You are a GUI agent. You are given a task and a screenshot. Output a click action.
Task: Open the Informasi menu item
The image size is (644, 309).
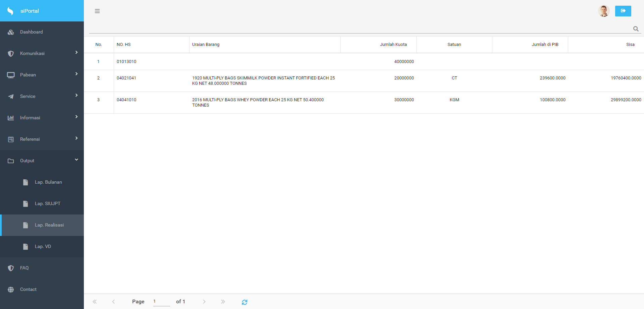pyautogui.click(x=42, y=118)
